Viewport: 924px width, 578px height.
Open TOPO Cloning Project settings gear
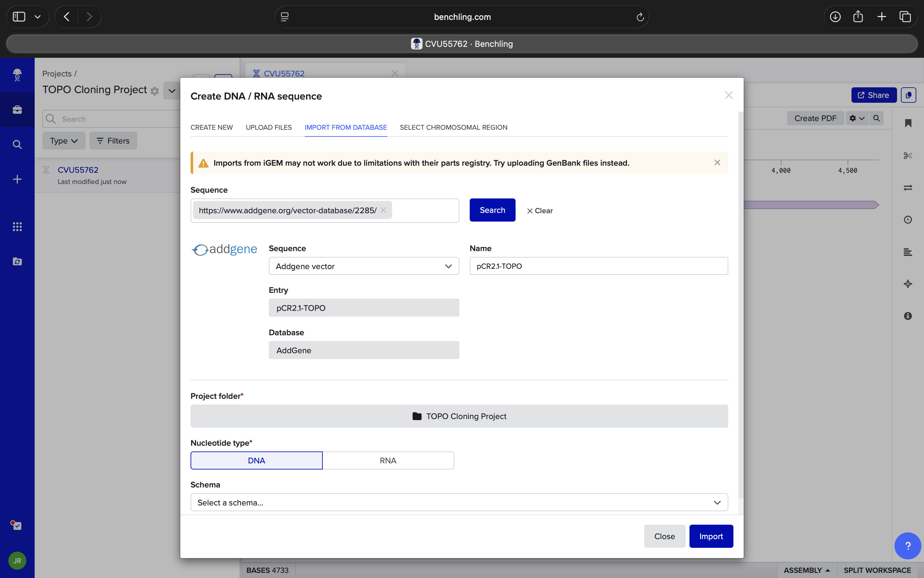click(x=155, y=91)
